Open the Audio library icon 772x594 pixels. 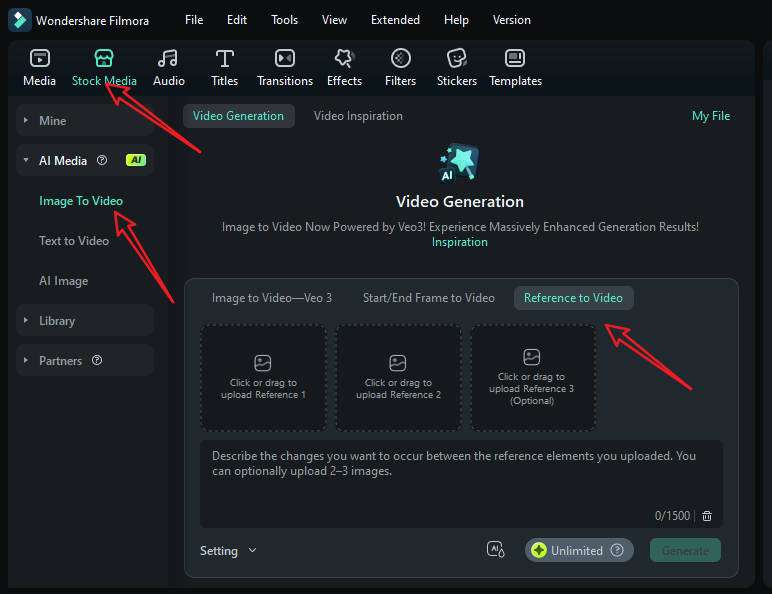168,58
